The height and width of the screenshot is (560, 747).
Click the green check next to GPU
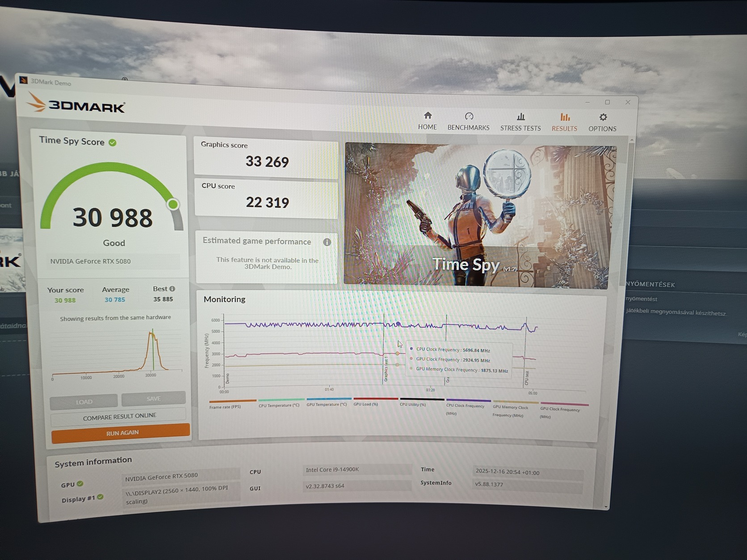pos(80,484)
